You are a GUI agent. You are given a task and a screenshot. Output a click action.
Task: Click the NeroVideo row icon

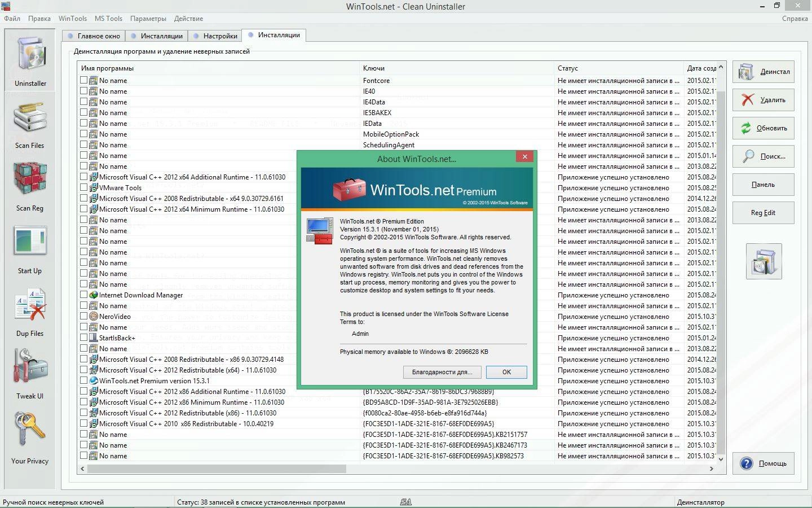94,316
